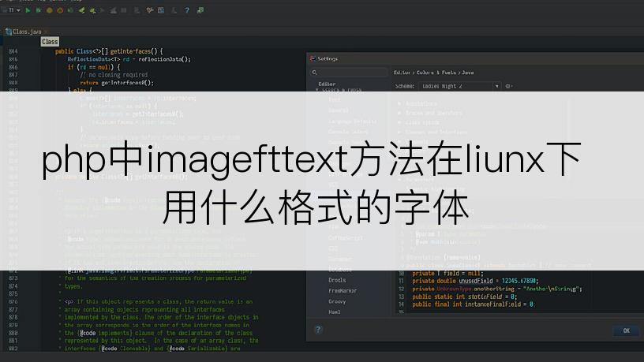Click the Class breadcrumb label above the code
This screenshot has height=362, width=644.
[50, 42]
